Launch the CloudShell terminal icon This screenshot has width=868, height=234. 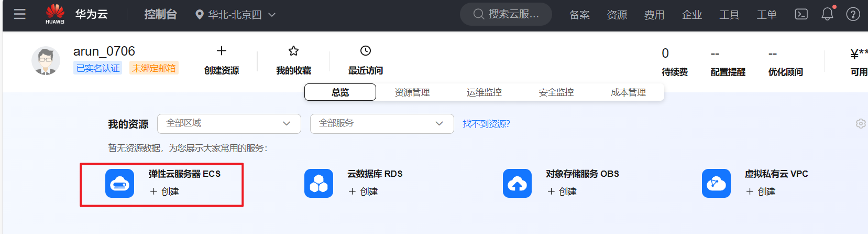[801, 14]
